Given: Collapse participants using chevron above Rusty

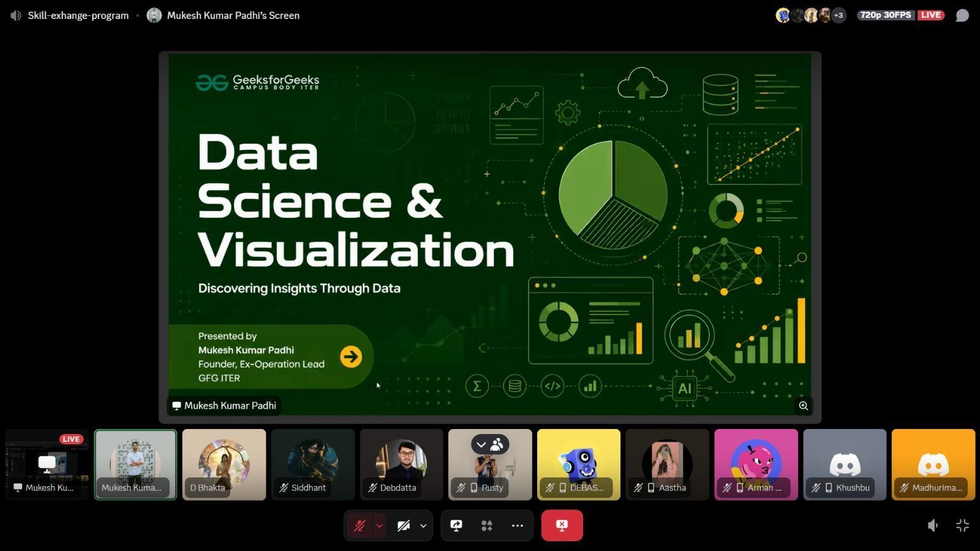Looking at the screenshot, I should click(x=481, y=444).
